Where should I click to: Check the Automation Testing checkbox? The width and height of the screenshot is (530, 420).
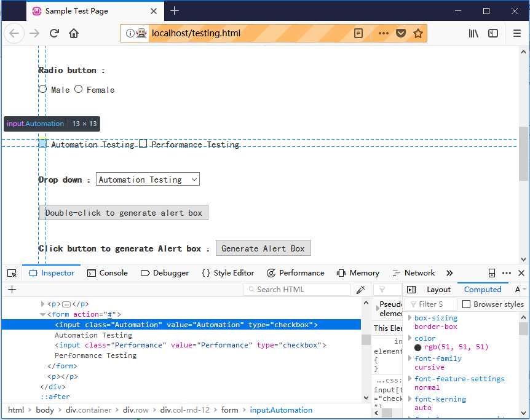click(42, 143)
